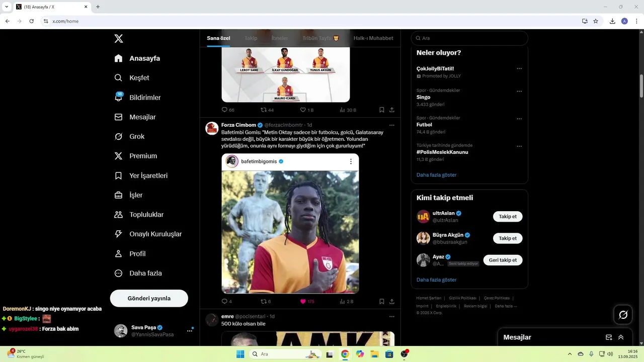
Task: Open Mesajlar in sidebar
Action: (135, 117)
